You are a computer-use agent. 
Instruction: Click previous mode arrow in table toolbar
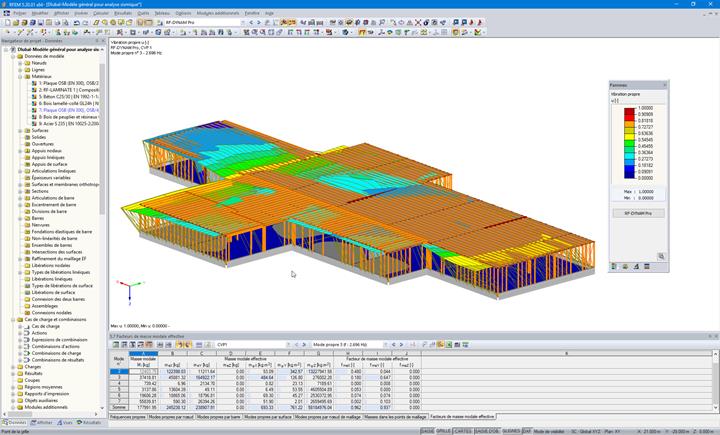394,345
